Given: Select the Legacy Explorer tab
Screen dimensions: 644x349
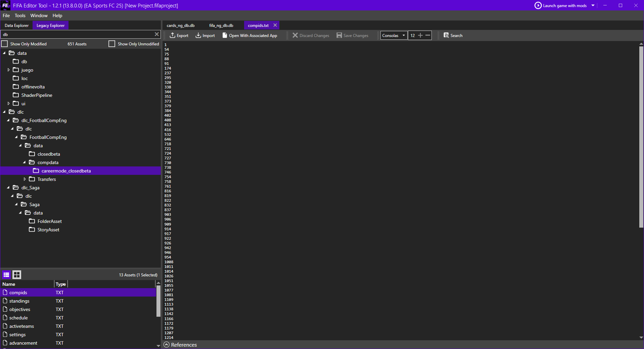Looking at the screenshot, I should pyautogui.click(x=50, y=25).
